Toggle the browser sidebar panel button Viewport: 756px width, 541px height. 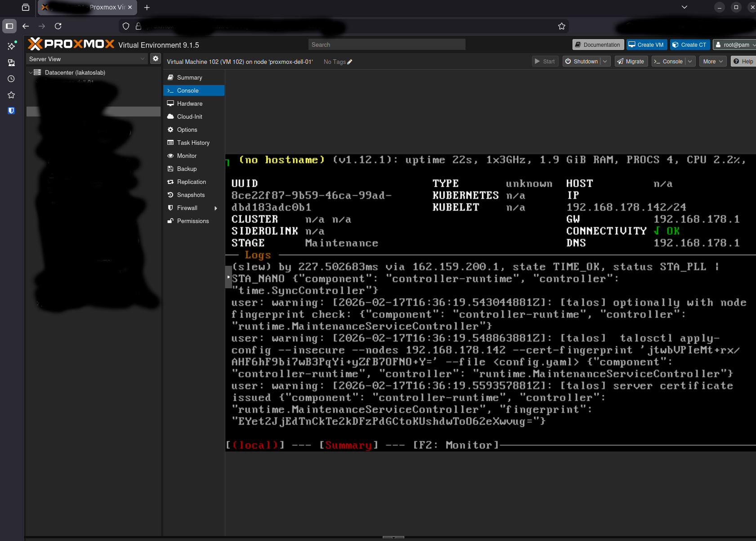point(9,26)
